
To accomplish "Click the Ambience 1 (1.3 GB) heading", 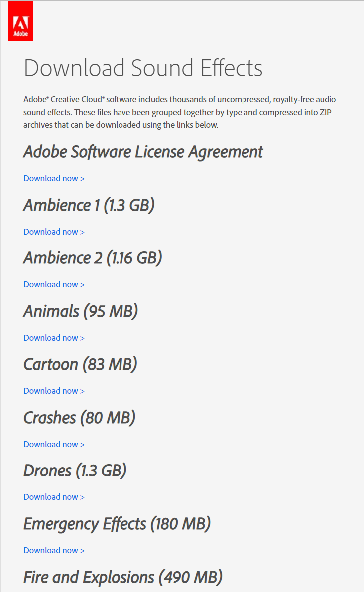I will point(89,205).
